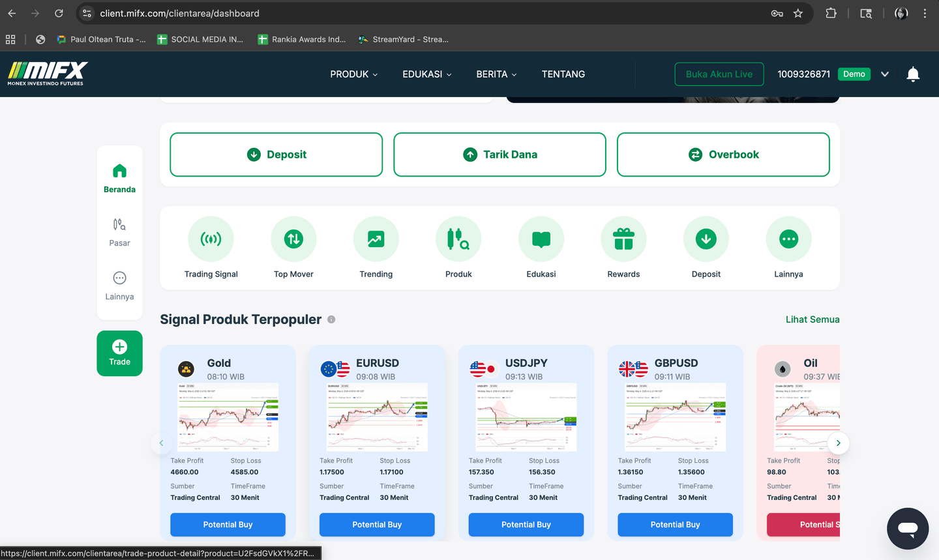Click the green Demo badge

click(854, 74)
